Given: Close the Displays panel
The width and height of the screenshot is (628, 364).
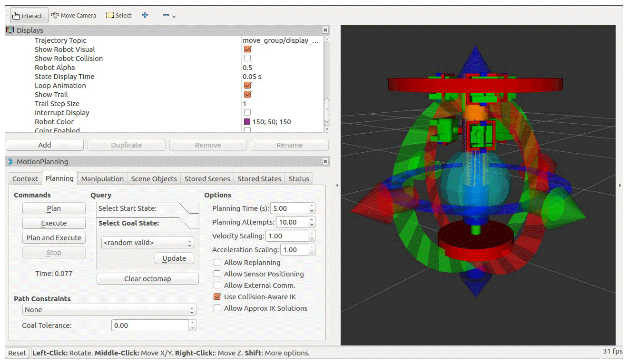Looking at the screenshot, I should [325, 30].
